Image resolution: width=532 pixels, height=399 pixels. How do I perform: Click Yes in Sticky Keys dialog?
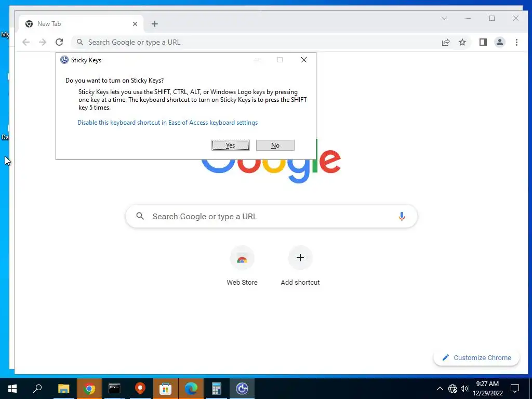point(230,145)
